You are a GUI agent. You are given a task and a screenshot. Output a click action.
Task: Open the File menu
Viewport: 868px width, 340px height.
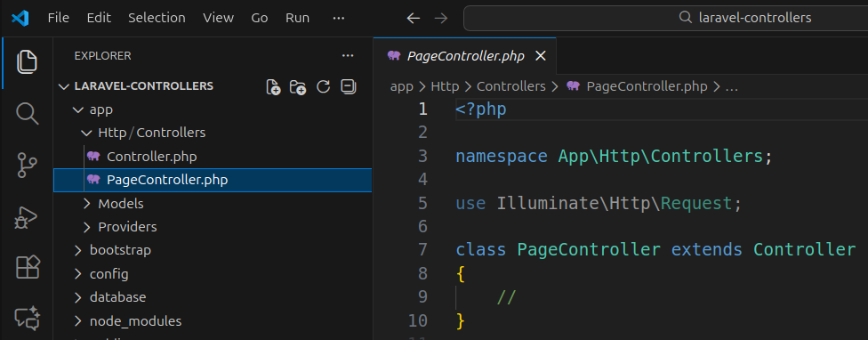pyautogui.click(x=58, y=18)
